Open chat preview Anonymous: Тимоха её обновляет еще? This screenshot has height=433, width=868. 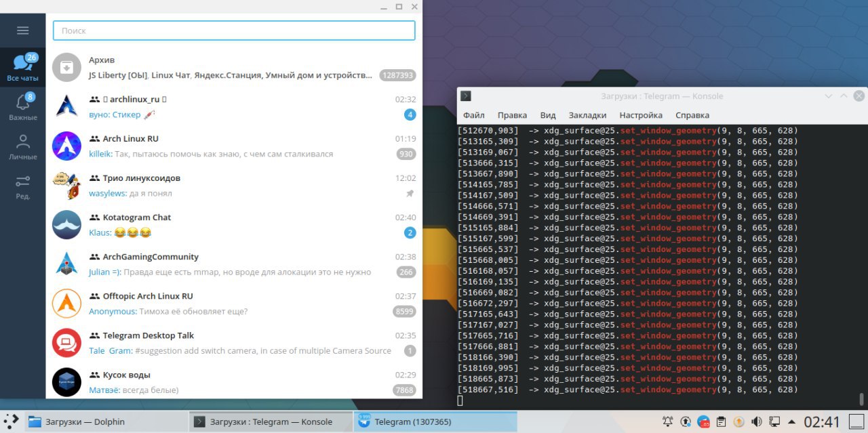[168, 311]
